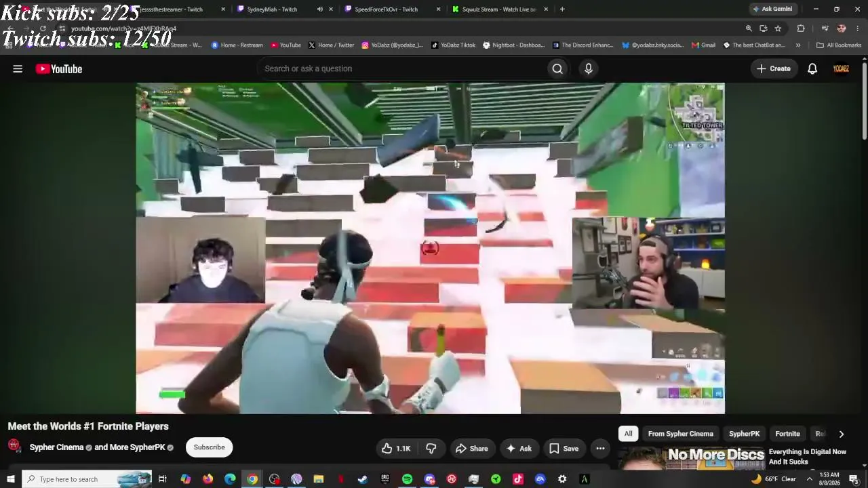Open Windows Task View button
Image resolution: width=868 pixels, height=488 pixels.
[x=163, y=479]
